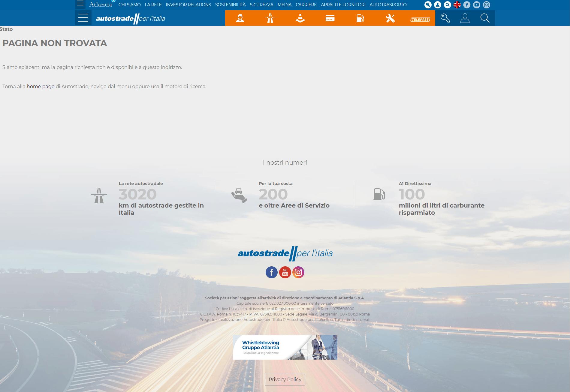Follow the home page link in the text
The height and width of the screenshot is (392, 570).
(41, 86)
